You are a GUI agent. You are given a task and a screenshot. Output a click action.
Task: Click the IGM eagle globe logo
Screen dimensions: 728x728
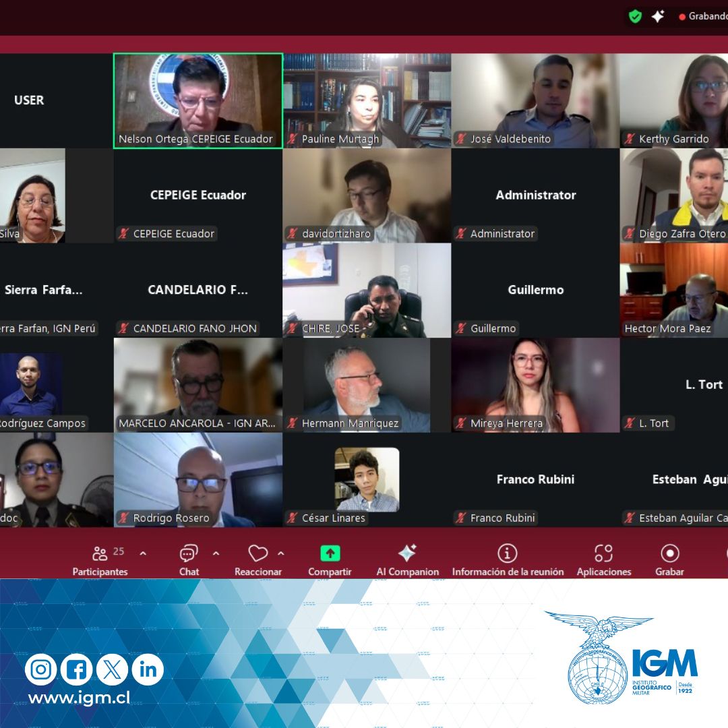pyautogui.click(x=599, y=657)
